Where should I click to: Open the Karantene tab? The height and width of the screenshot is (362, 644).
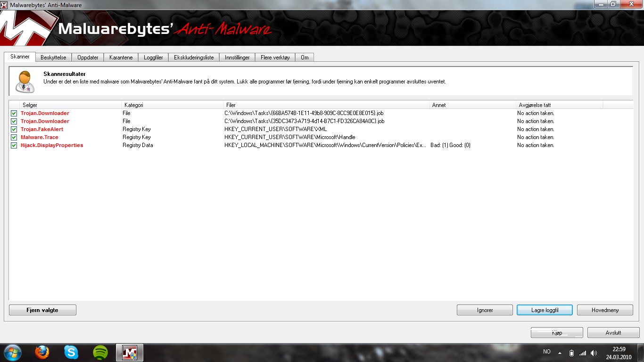(x=121, y=58)
